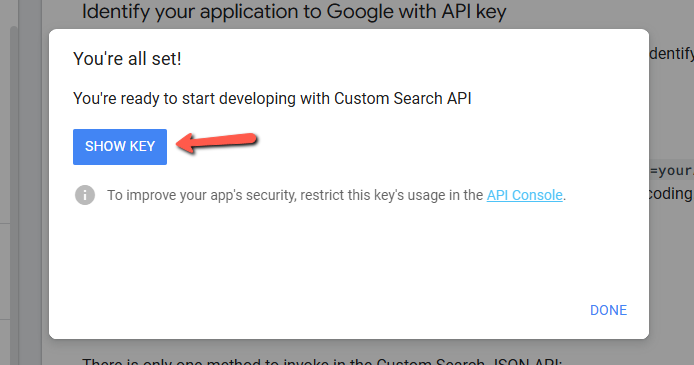Select the "You're all set!" dialog title
The image size is (694, 365).
pos(127,59)
